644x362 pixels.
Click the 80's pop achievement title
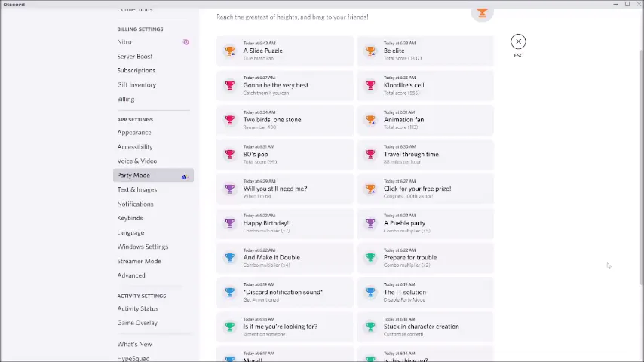tap(256, 154)
